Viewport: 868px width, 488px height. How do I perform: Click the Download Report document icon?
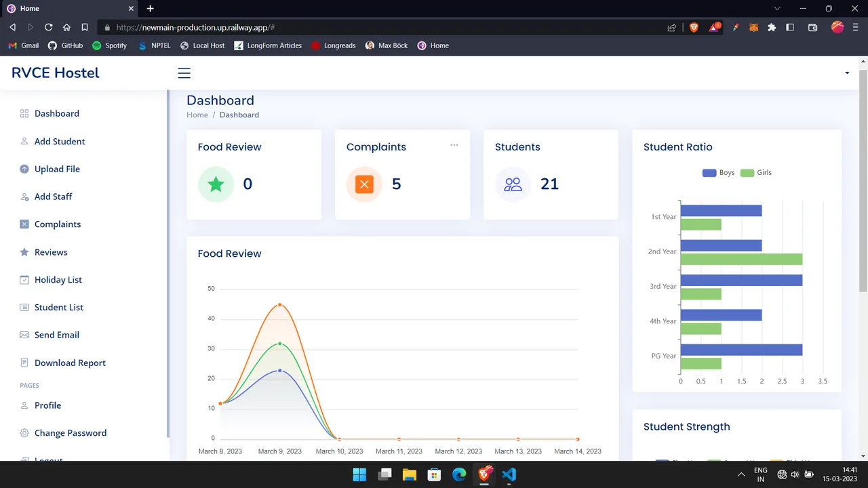[24, 363]
